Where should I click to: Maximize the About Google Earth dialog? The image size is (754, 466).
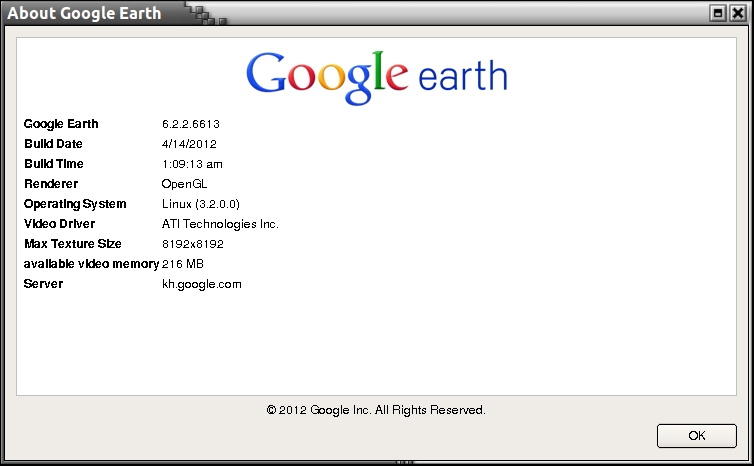point(717,13)
